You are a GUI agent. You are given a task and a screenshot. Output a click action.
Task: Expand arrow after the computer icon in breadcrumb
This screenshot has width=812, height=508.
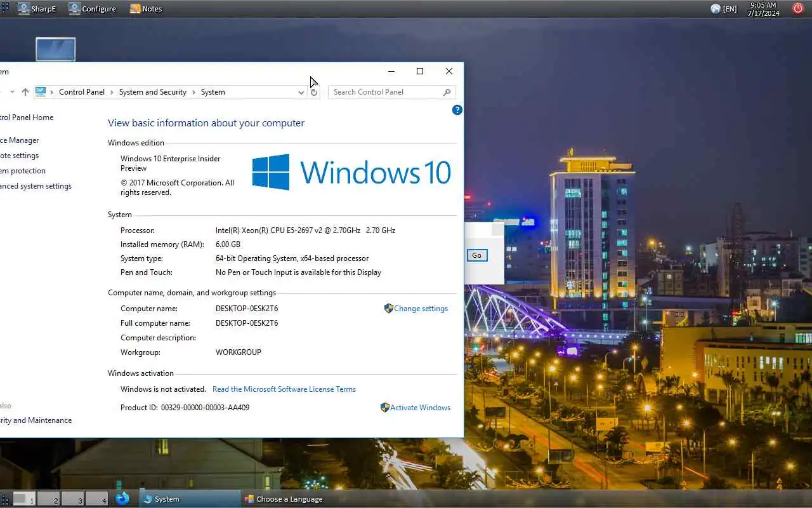pyautogui.click(x=52, y=92)
